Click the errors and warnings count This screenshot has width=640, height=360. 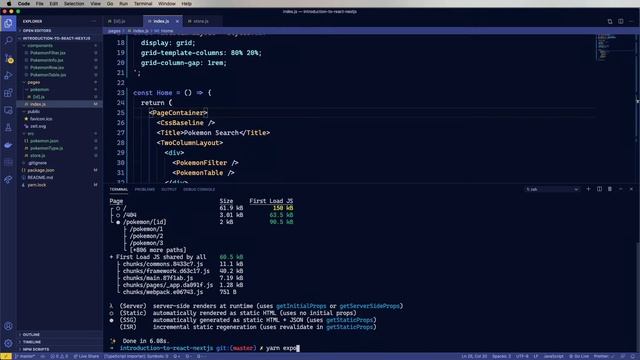pos(59,356)
